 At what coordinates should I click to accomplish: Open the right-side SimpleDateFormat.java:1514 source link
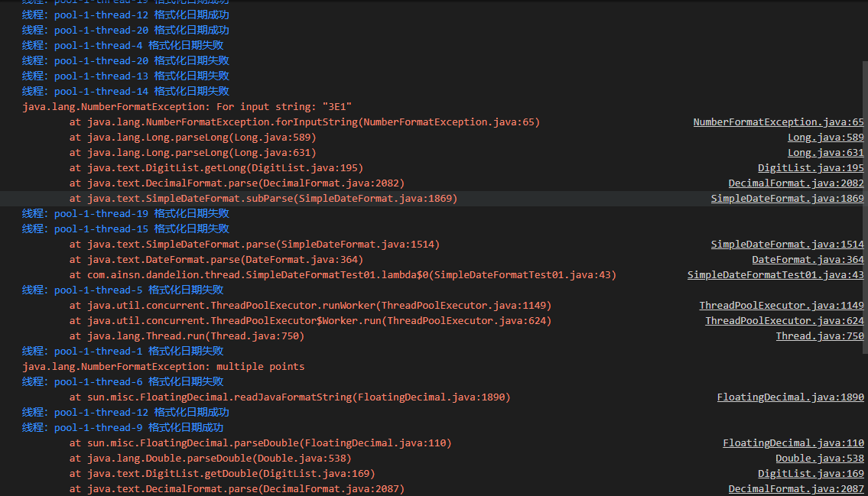point(787,245)
